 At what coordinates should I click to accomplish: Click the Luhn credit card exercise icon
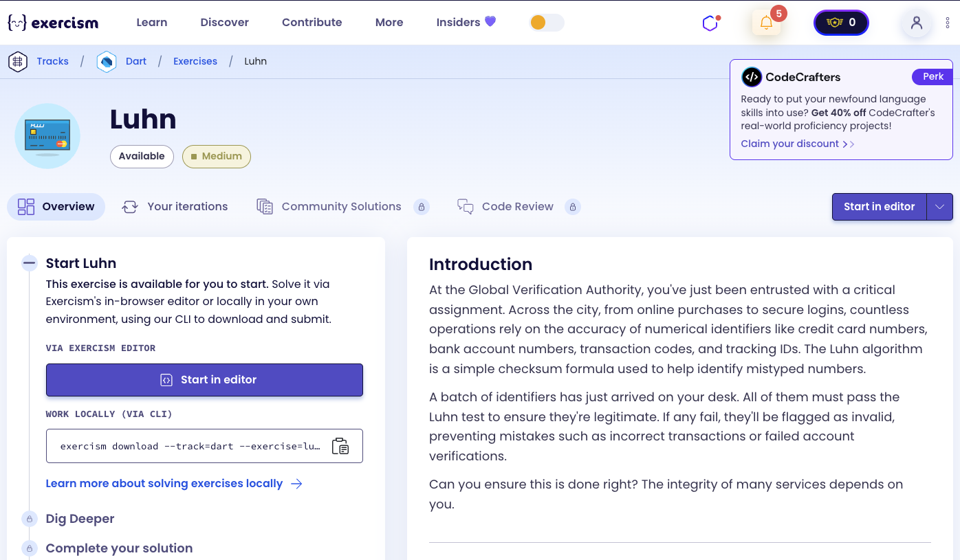(47, 136)
